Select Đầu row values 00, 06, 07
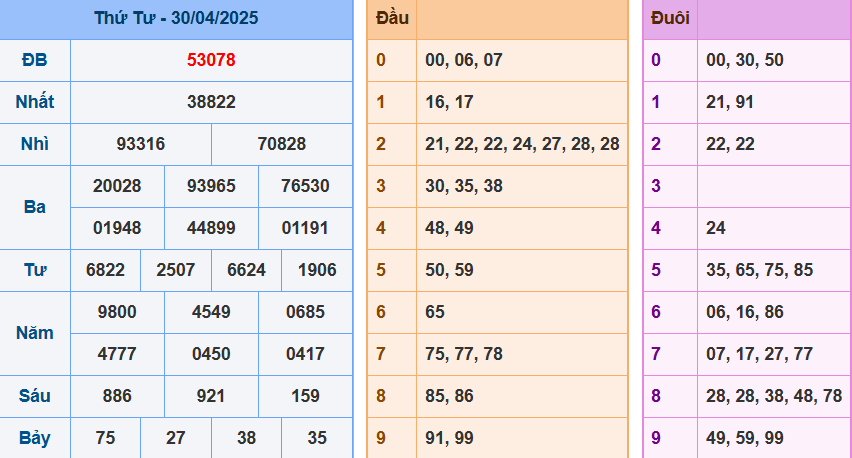The height and width of the screenshot is (458, 852). (x=463, y=60)
